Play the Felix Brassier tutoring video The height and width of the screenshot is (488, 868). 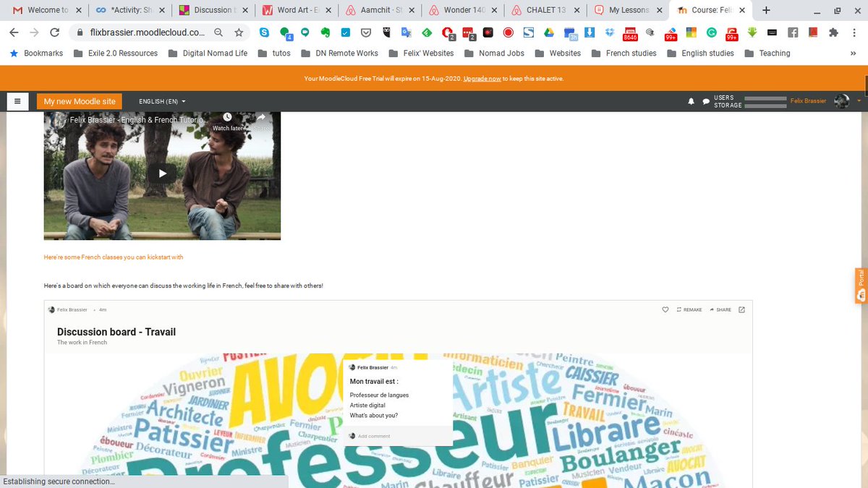pyautogui.click(x=162, y=174)
